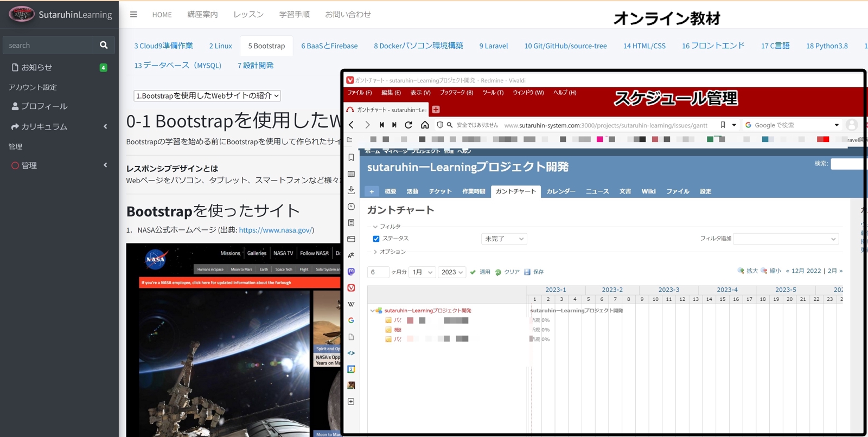Expand the オプション section

390,252
